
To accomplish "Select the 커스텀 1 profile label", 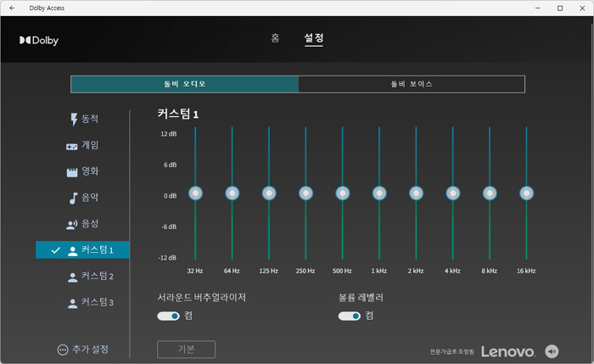I will click(x=98, y=250).
